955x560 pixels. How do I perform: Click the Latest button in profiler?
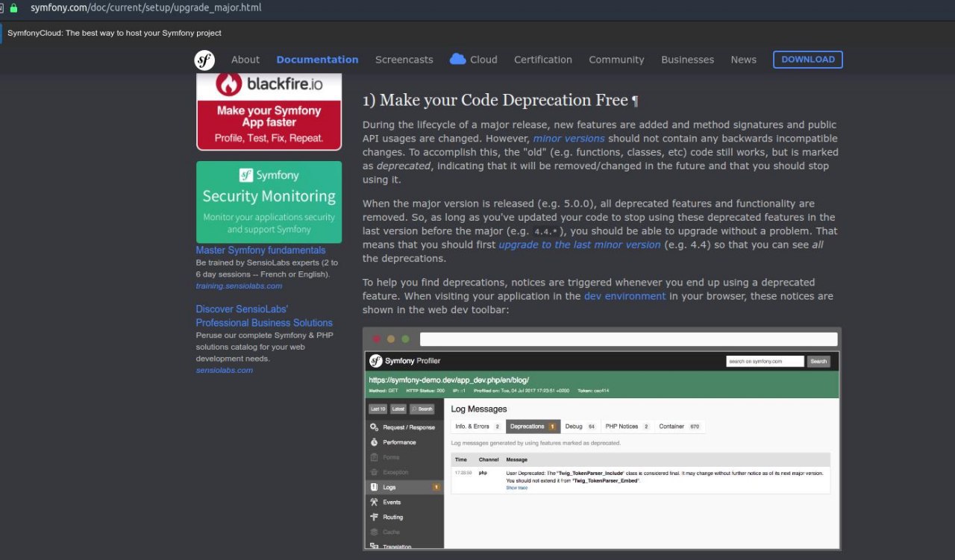click(x=398, y=409)
